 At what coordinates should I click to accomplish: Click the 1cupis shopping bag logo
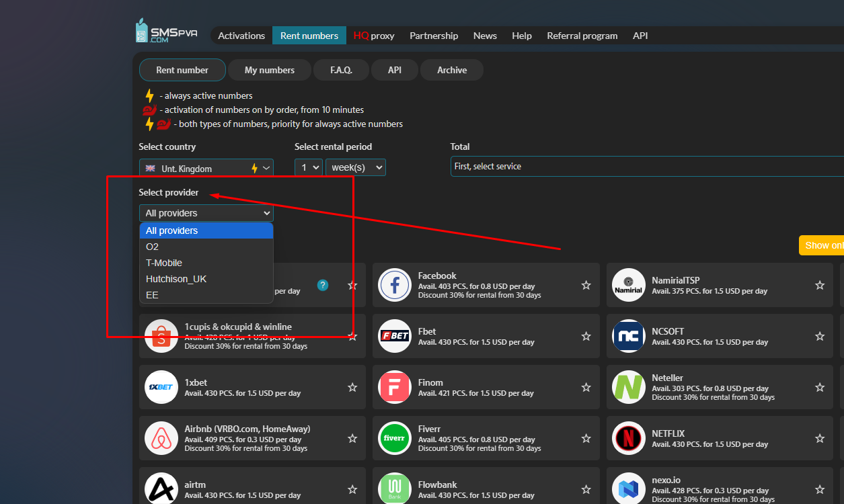(x=161, y=336)
